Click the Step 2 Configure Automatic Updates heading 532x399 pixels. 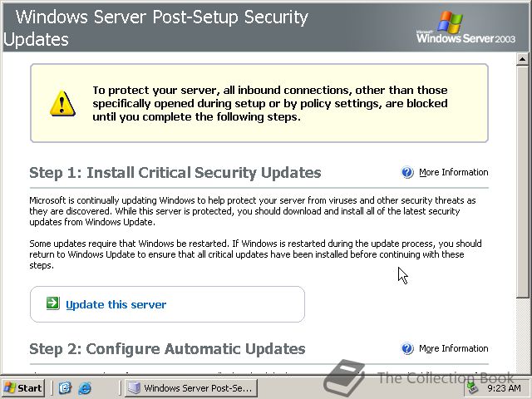(167, 349)
